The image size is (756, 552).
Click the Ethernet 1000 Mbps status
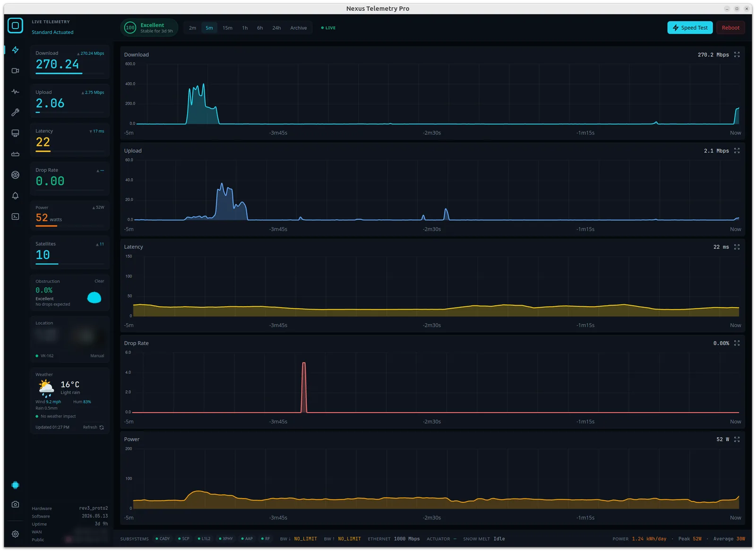[394, 539]
